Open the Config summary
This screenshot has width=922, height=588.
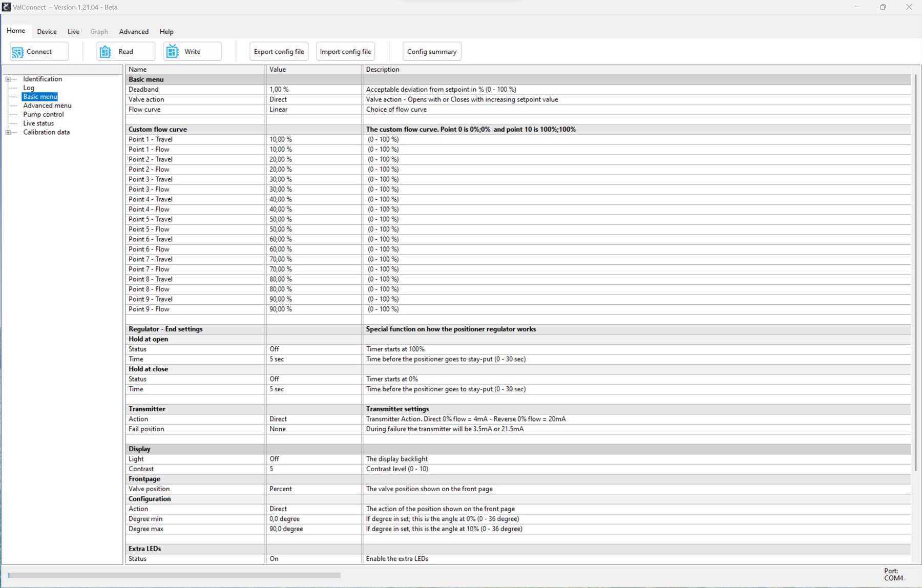[x=432, y=51]
